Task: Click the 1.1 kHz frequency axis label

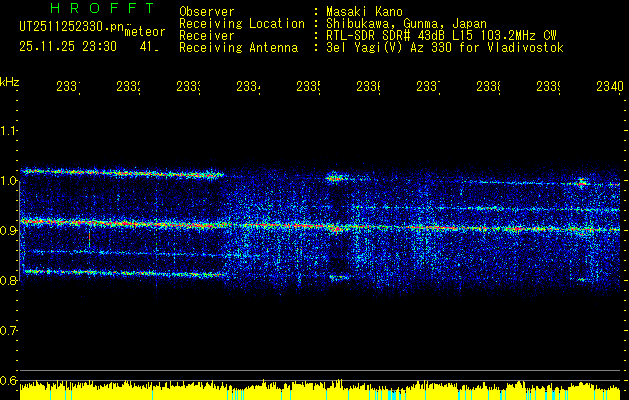Action: (x=8, y=130)
